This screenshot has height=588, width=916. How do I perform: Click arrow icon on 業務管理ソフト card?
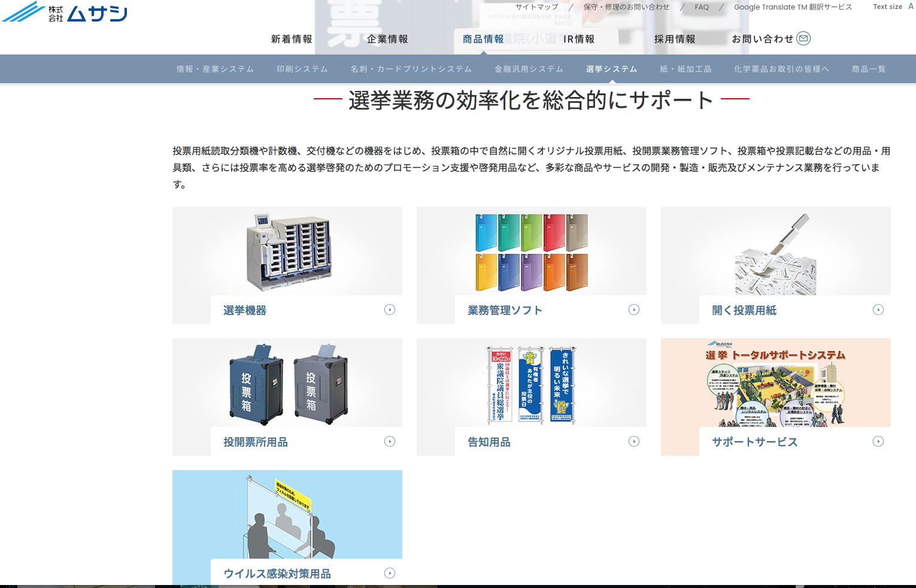point(634,310)
